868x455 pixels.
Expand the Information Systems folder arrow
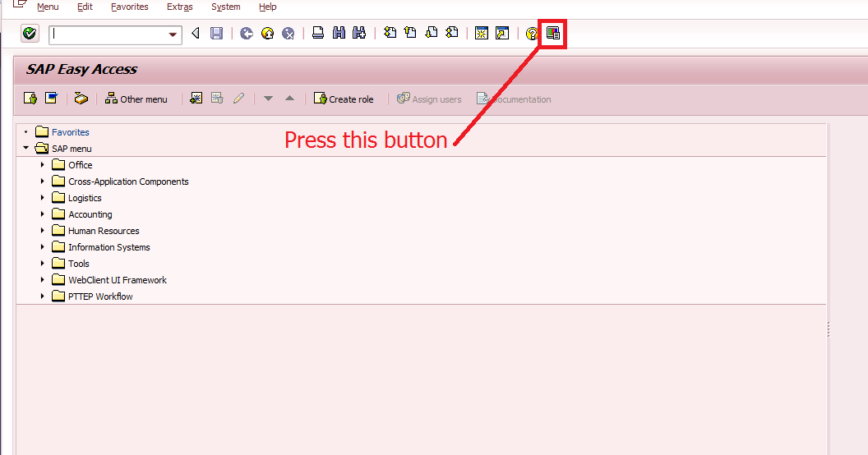click(x=42, y=246)
